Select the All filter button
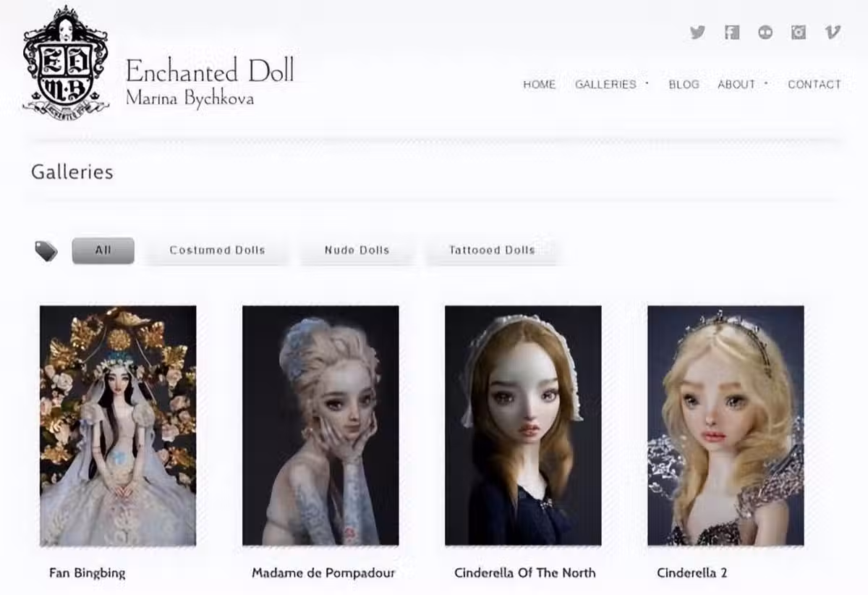Screen dimensions: 868x595 [103, 250]
